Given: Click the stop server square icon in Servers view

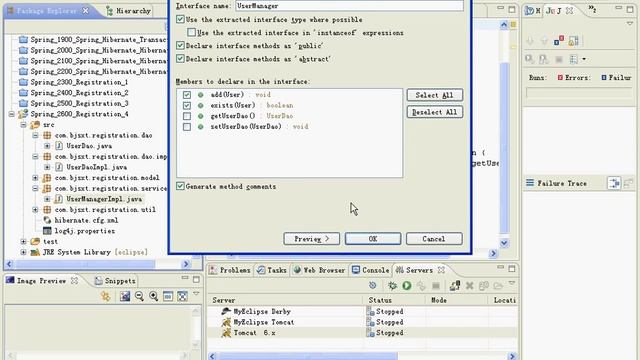Looking at the screenshot, I should click(436, 286).
